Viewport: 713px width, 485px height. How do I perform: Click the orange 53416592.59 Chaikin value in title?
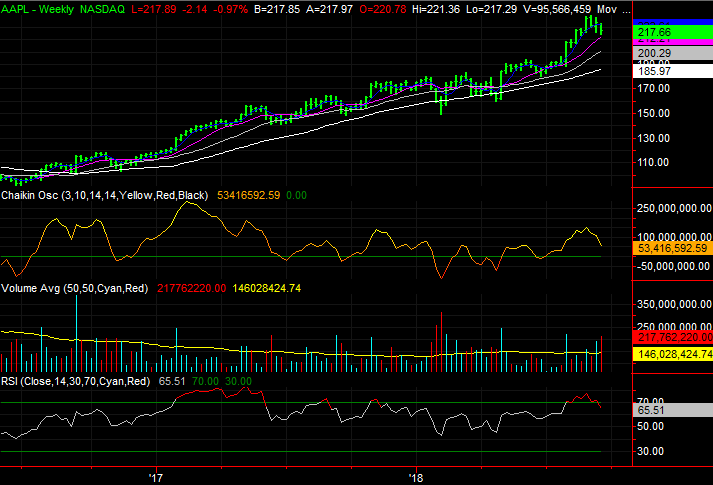(249, 195)
